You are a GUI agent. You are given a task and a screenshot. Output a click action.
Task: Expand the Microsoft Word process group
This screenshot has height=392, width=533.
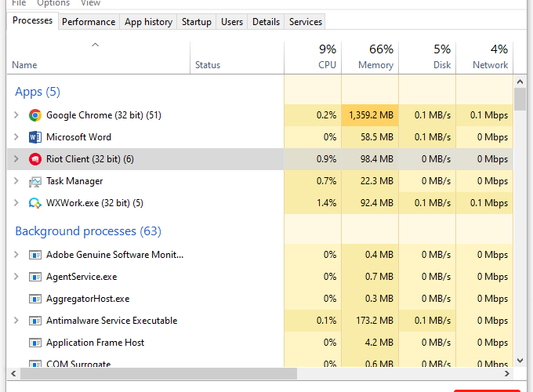point(16,137)
